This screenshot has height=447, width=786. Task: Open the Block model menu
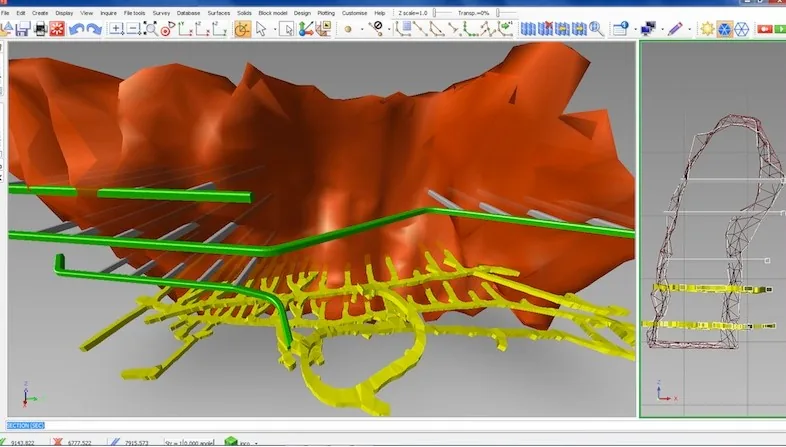273,13
